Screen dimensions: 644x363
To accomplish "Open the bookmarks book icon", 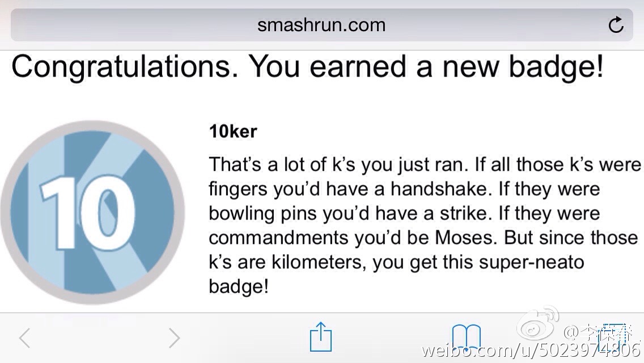I will click(x=466, y=337).
